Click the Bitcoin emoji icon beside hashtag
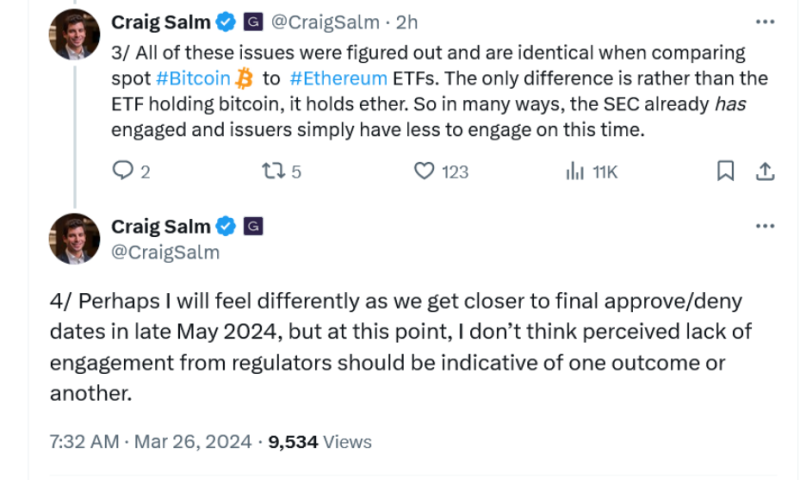This screenshot has height=480, width=800. (x=244, y=78)
